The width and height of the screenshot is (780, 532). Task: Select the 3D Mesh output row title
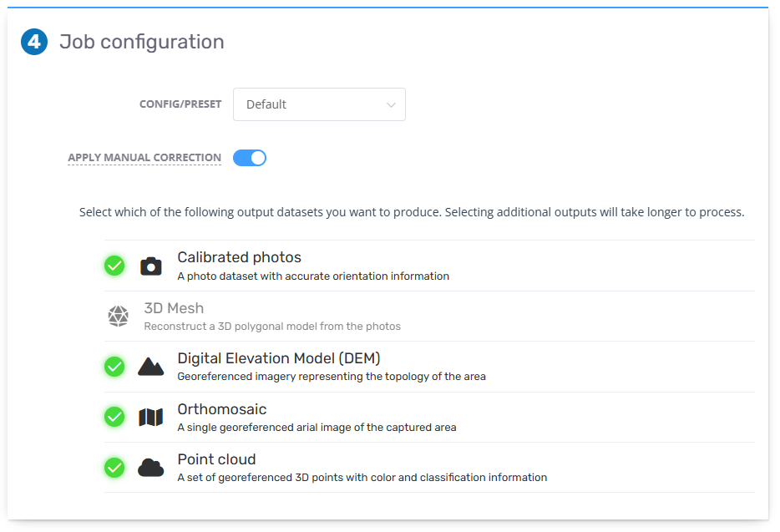[174, 308]
